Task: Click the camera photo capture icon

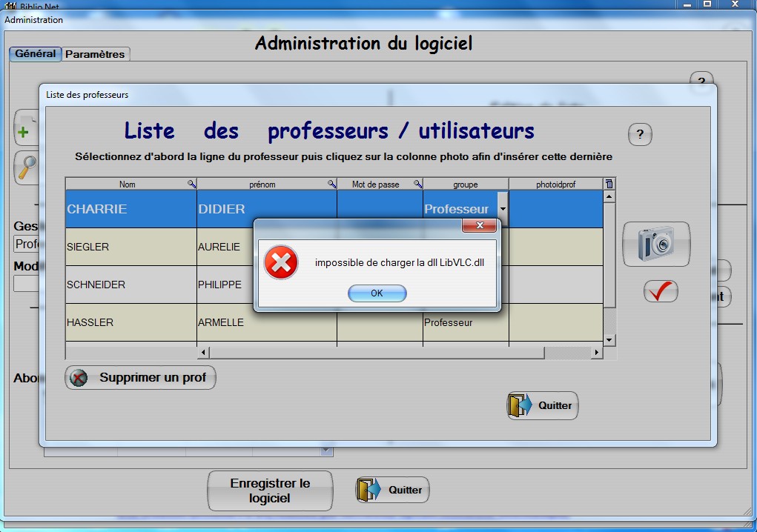Action: coord(656,244)
